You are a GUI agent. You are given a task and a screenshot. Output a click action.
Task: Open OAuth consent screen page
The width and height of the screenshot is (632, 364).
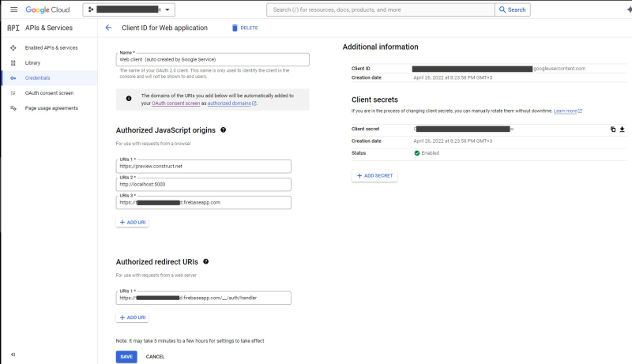click(49, 93)
